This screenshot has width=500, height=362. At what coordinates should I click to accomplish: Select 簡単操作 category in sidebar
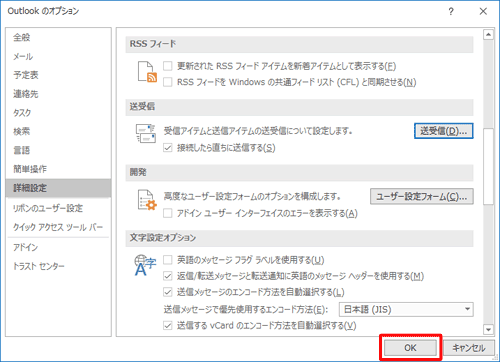tap(58, 169)
